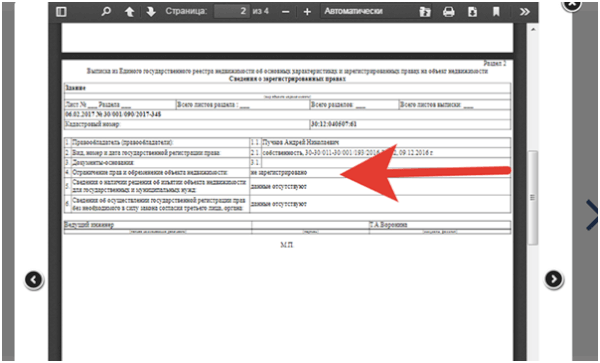Click the vertical scrollbar thumb
The image size is (600, 363).
point(532,198)
